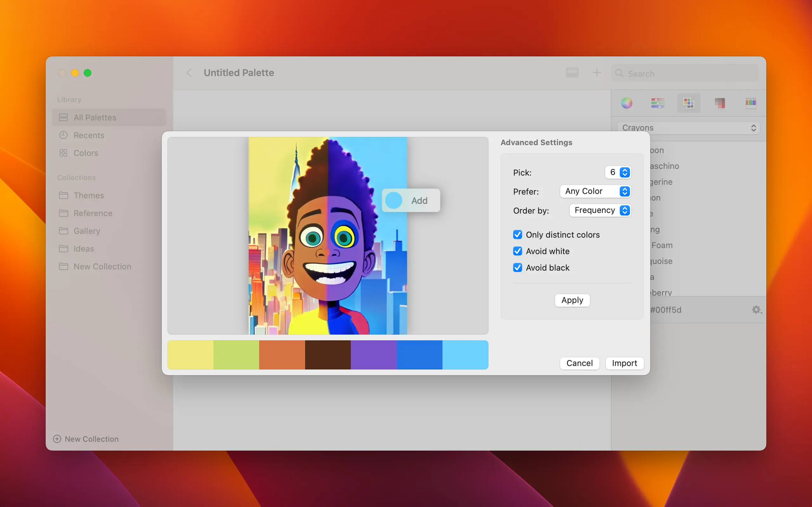Disable the Avoid white option
Viewport: 812px width, 507px height.
[x=517, y=251]
